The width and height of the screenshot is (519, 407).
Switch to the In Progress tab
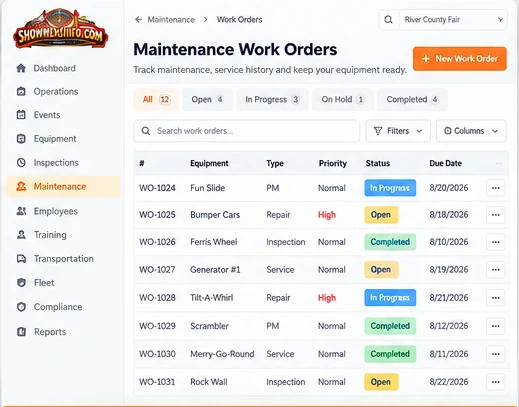[272, 99]
